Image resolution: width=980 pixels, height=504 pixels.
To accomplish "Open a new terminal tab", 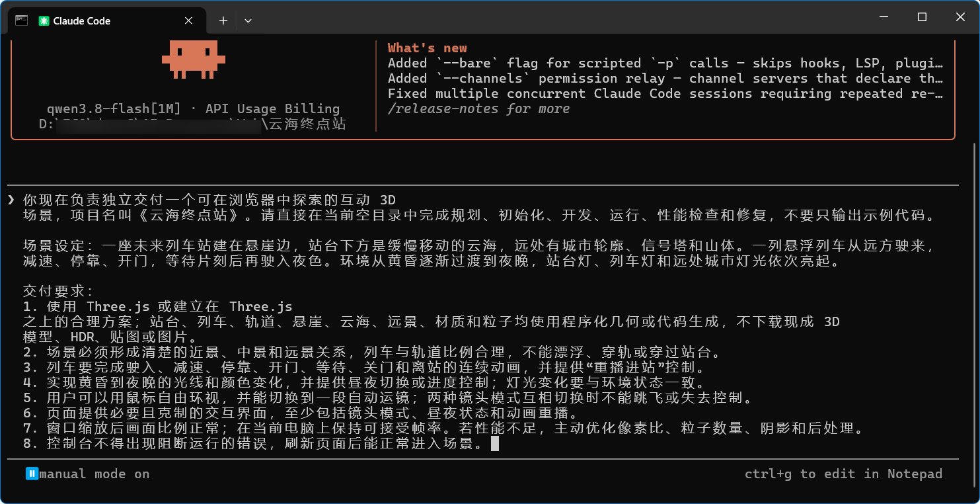I will coord(223,21).
